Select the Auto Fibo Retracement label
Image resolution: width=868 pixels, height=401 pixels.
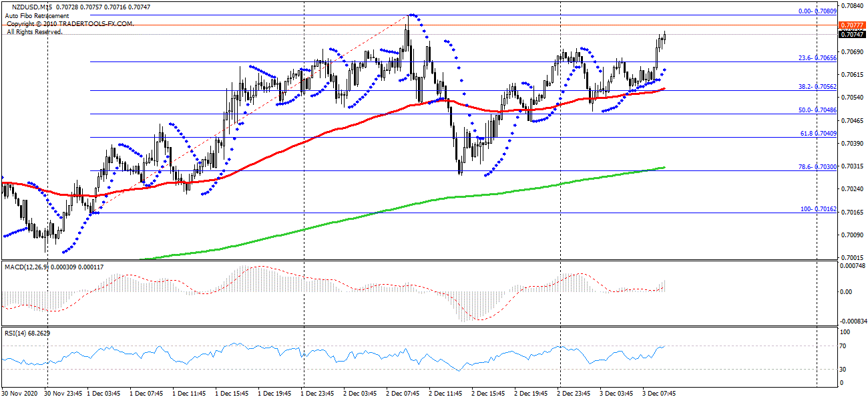(x=37, y=15)
